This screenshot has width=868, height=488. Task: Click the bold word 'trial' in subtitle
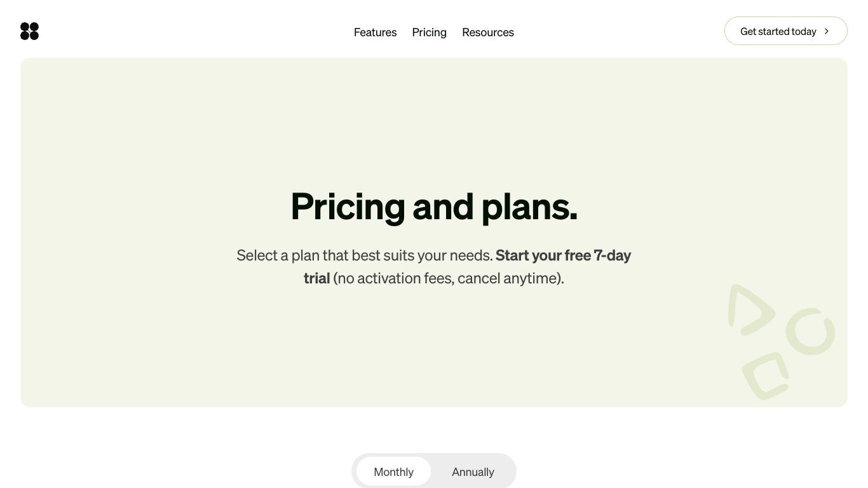pos(316,278)
